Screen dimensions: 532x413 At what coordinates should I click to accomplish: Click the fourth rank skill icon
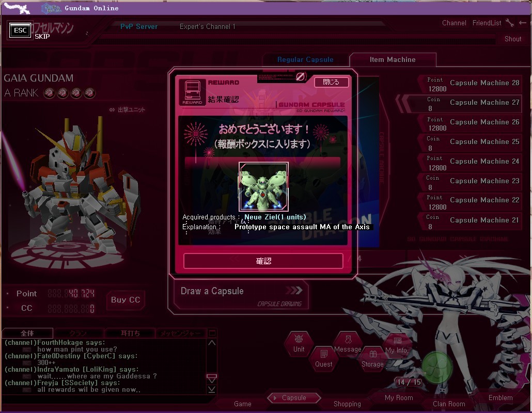point(89,92)
